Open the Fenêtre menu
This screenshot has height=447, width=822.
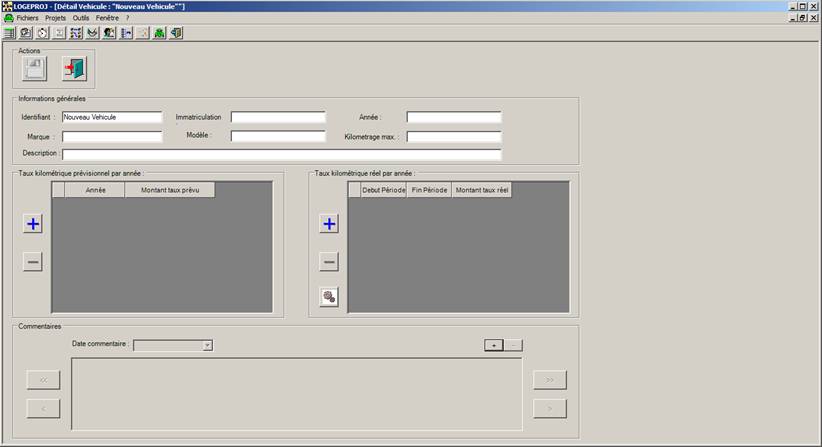click(107, 18)
